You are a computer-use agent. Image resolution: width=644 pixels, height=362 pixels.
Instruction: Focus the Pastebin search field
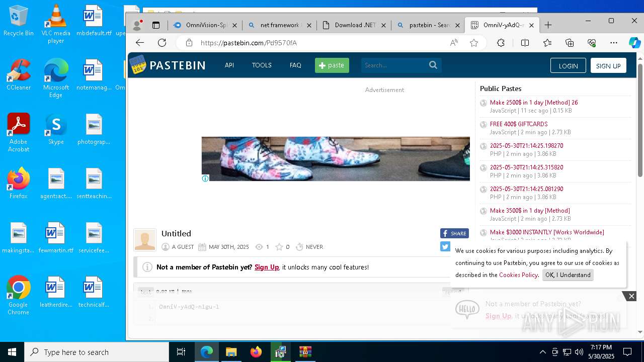(x=394, y=65)
